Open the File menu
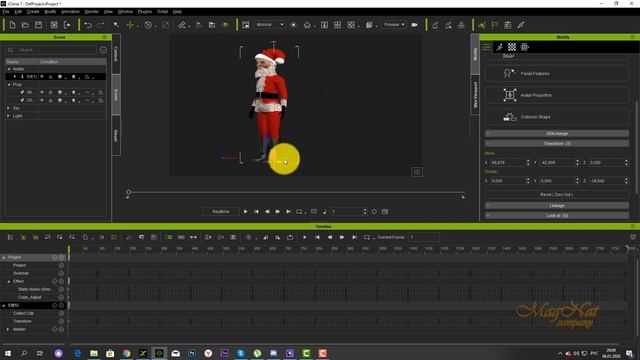This screenshot has height=360, width=640. pyautogui.click(x=6, y=12)
